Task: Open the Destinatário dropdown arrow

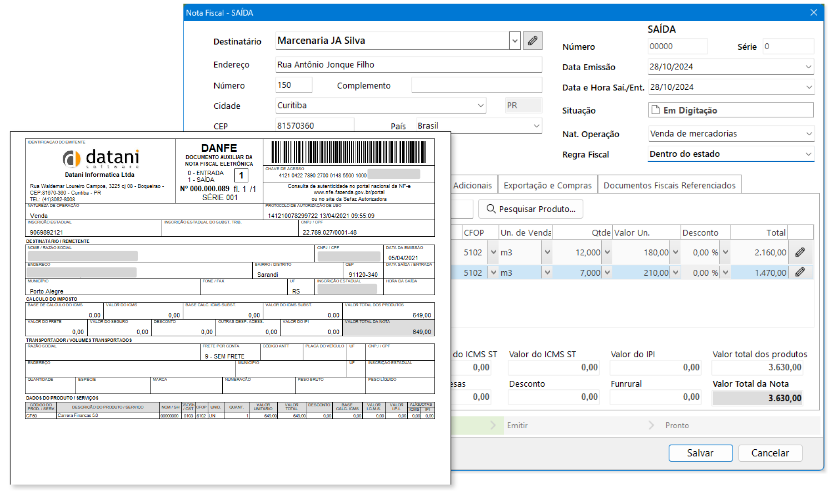Action: (x=515, y=41)
